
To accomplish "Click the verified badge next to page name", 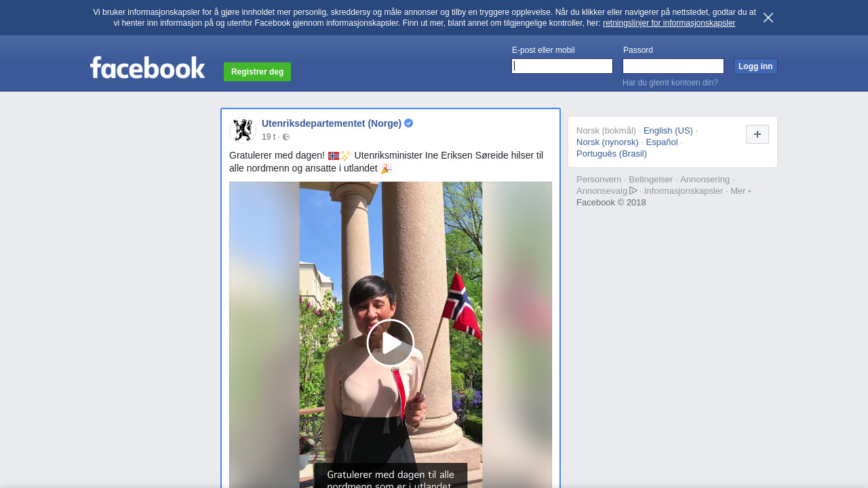I will tap(408, 123).
